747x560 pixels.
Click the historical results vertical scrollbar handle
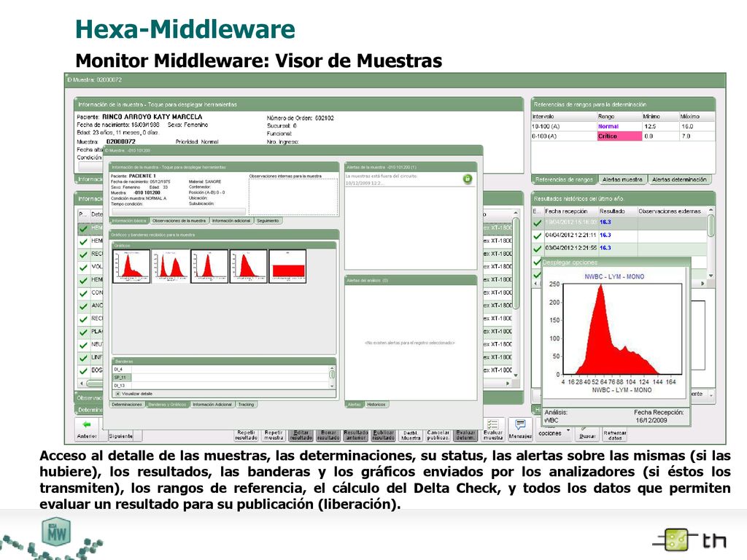click(711, 225)
